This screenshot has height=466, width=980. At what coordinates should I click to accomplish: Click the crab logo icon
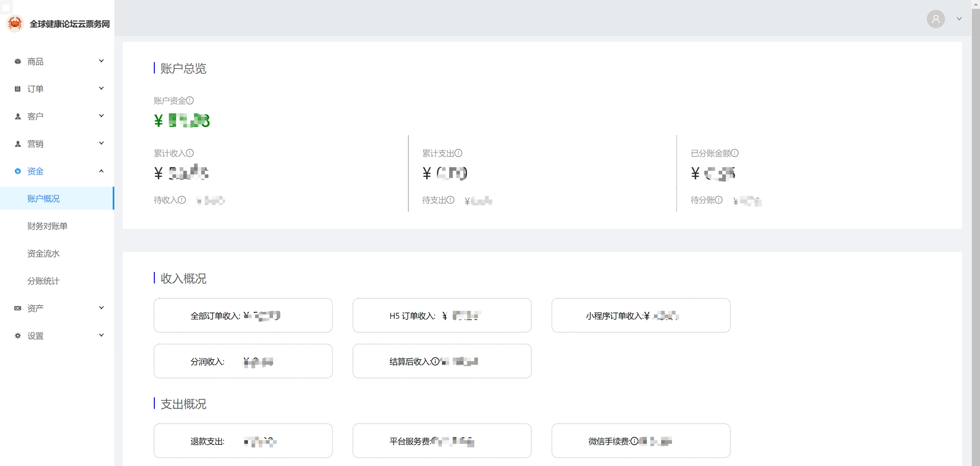(15, 23)
